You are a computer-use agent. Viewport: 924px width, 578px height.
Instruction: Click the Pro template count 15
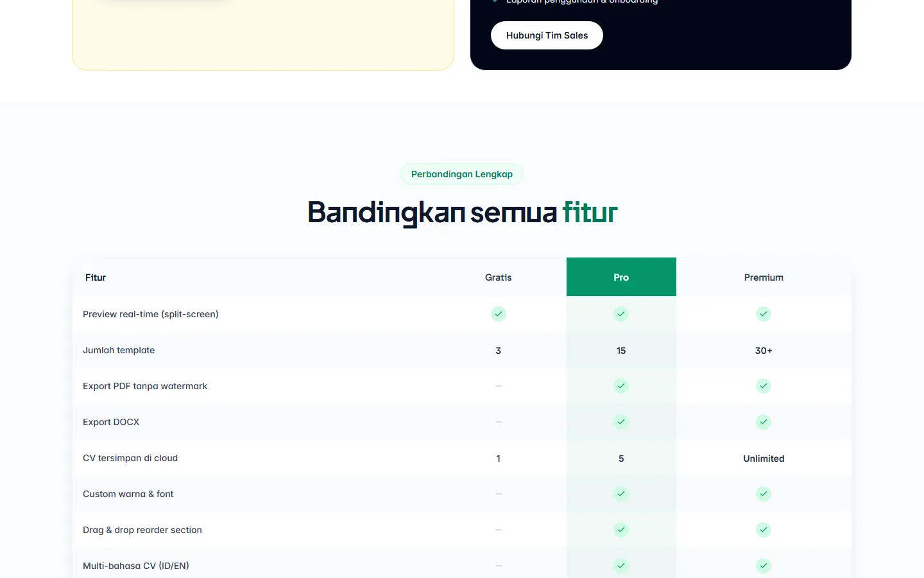621,351
